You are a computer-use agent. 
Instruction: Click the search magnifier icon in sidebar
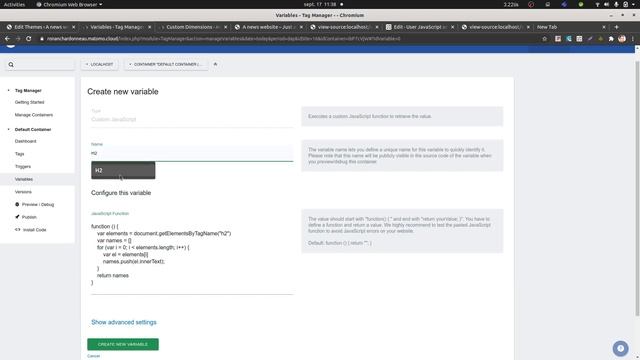(11, 64)
